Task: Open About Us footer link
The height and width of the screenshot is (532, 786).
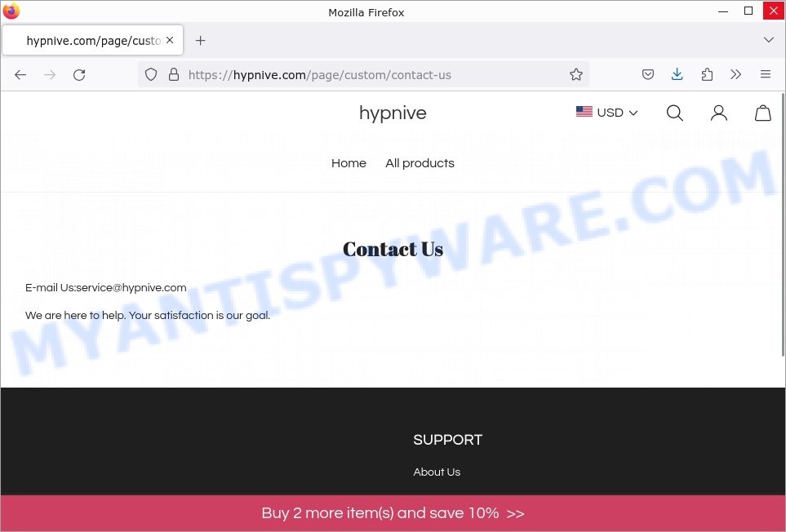Action: coord(437,472)
